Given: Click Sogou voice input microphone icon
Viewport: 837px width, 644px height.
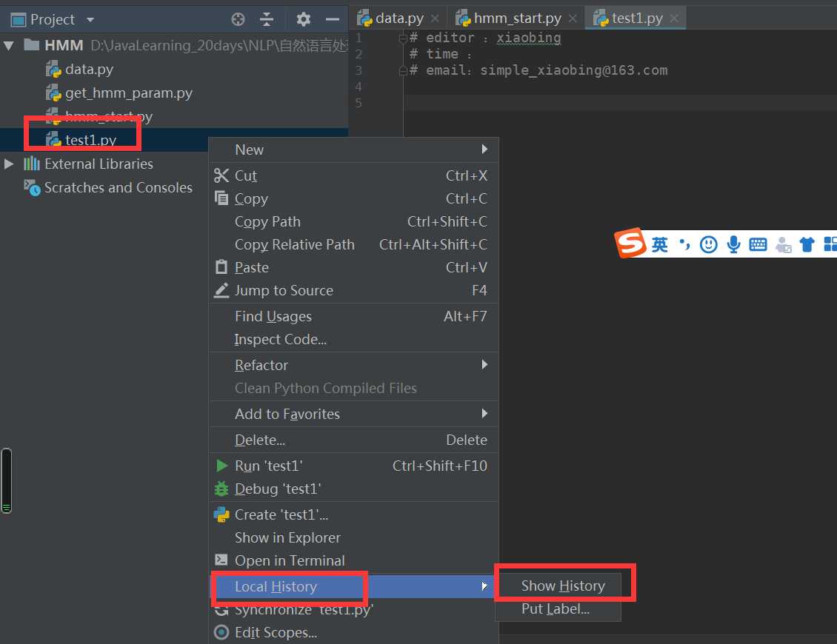Looking at the screenshot, I should coord(733,245).
